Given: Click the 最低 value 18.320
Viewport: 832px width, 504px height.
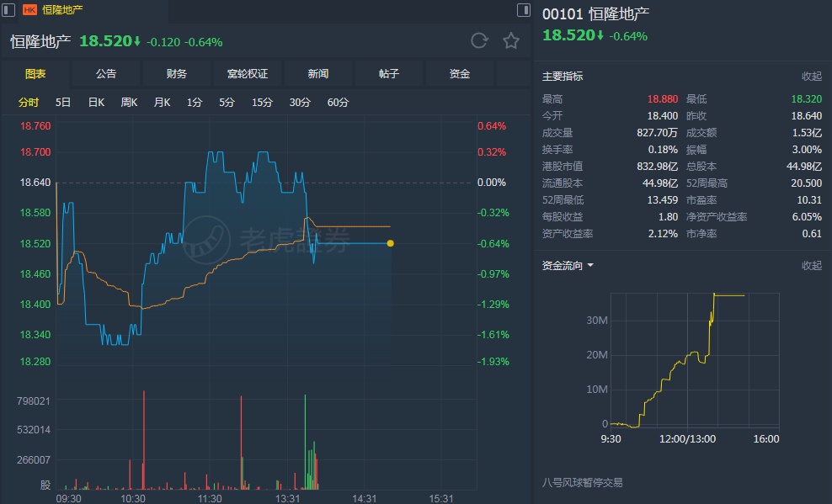Looking at the screenshot, I should coord(806,99).
